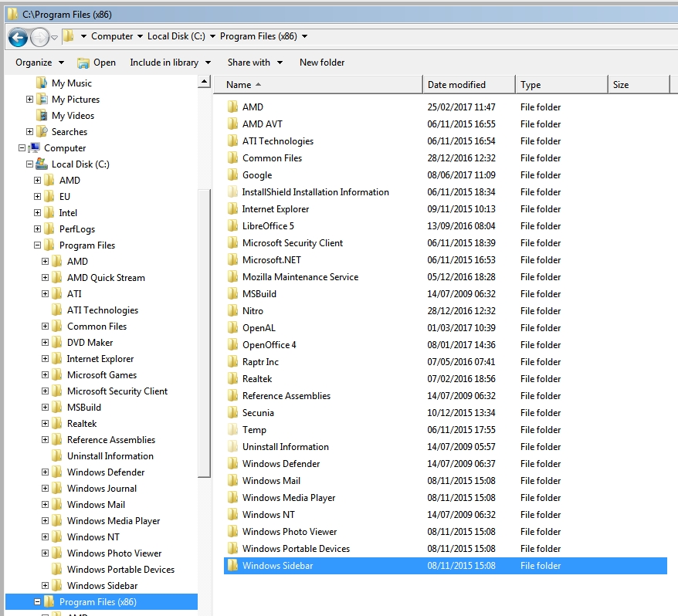Click Local Disk (C:) drive icon in tree
The image size is (678, 616).
(x=42, y=164)
